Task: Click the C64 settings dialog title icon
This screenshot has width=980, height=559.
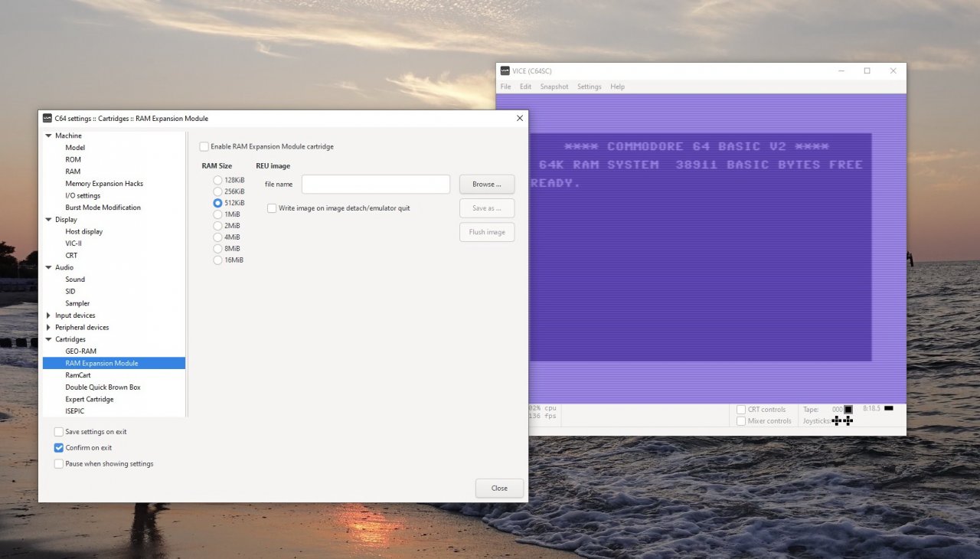Action: [x=47, y=119]
